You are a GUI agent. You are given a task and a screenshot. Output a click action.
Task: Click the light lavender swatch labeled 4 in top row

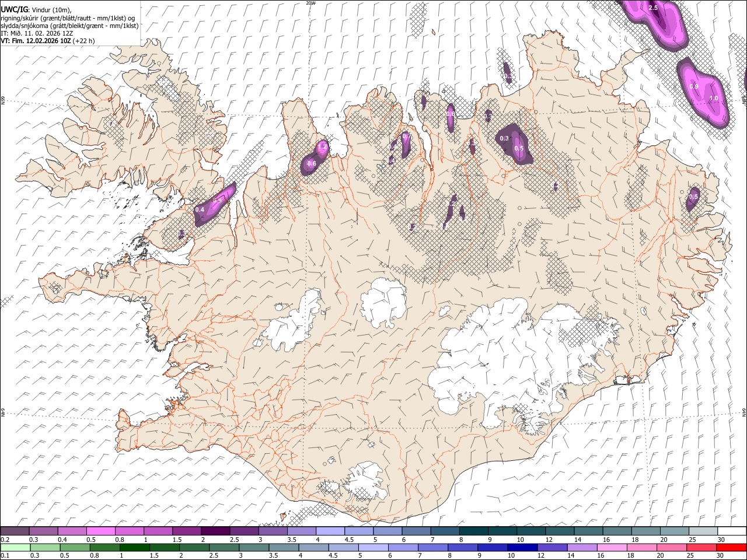(x=330, y=531)
